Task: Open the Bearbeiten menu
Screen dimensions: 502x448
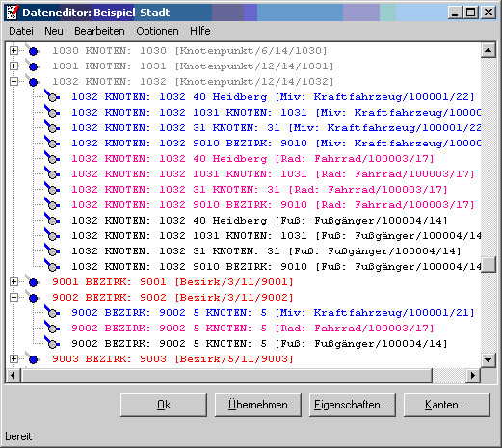Action: [x=99, y=31]
